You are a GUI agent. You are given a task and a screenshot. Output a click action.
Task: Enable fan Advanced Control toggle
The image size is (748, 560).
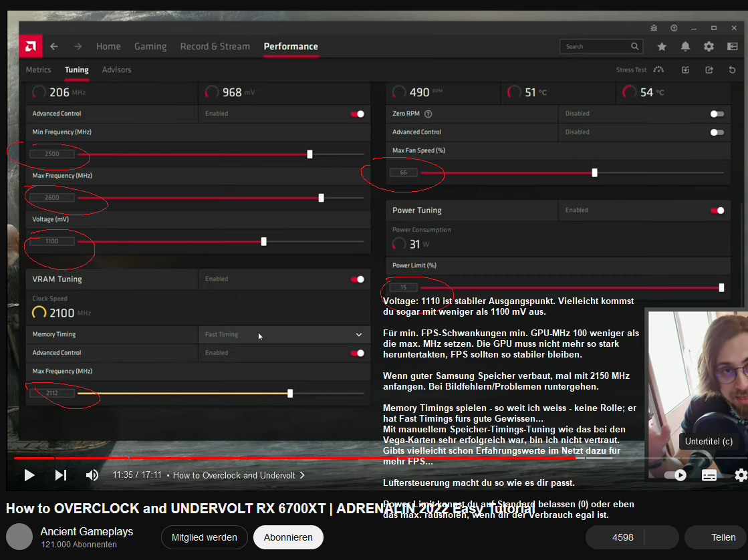717,132
